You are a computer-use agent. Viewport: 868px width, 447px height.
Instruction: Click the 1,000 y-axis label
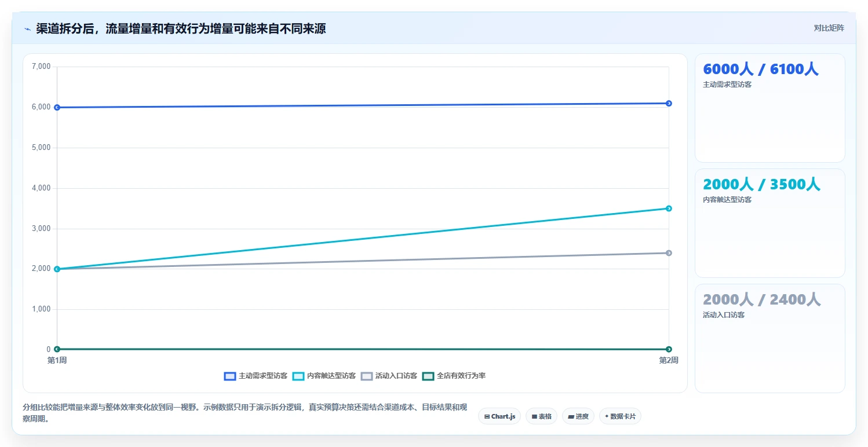click(x=41, y=309)
